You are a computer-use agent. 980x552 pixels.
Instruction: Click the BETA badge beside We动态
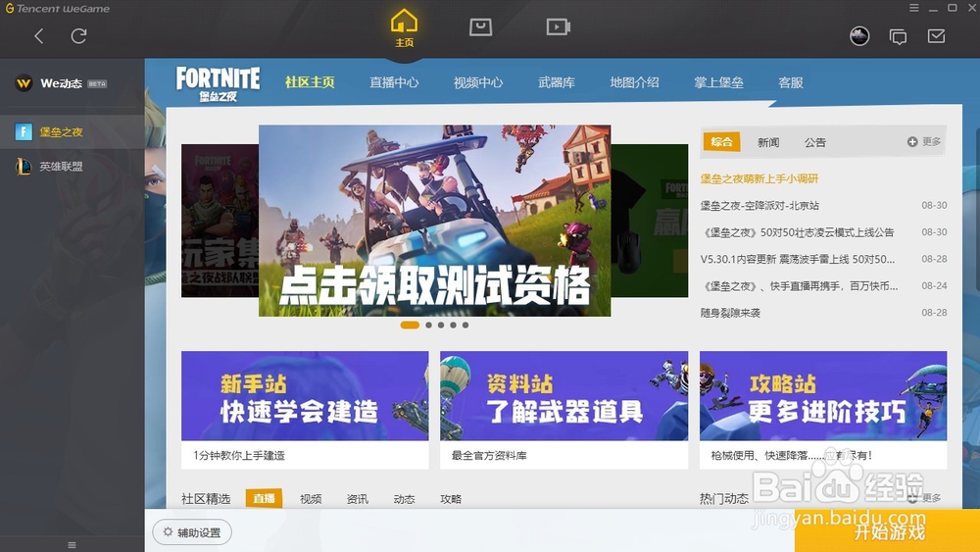tap(97, 83)
